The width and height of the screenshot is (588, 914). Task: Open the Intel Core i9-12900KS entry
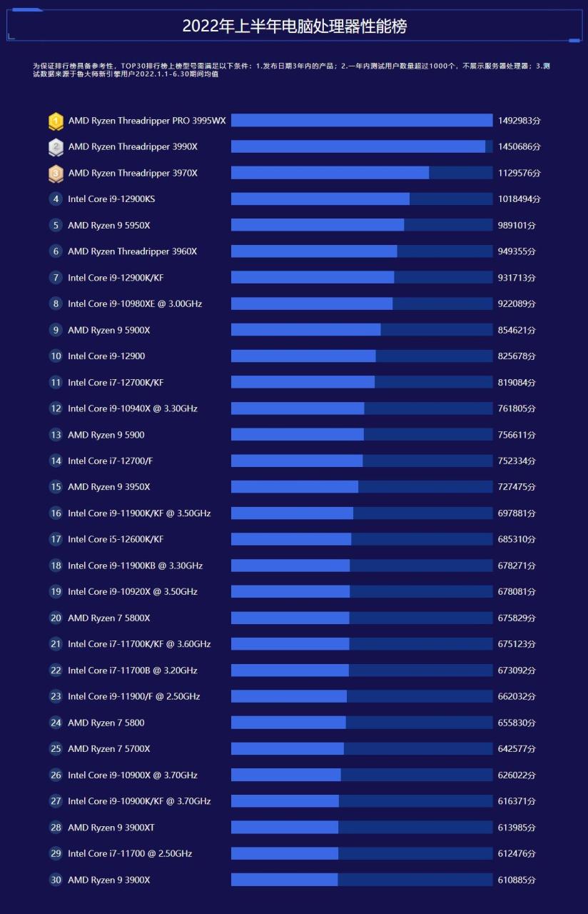click(111, 199)
